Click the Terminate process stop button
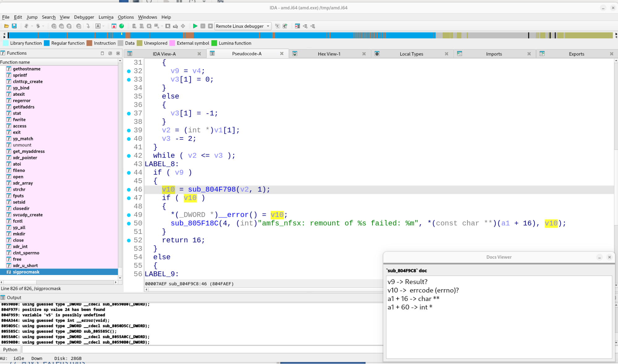 click(x=210, y=26)
